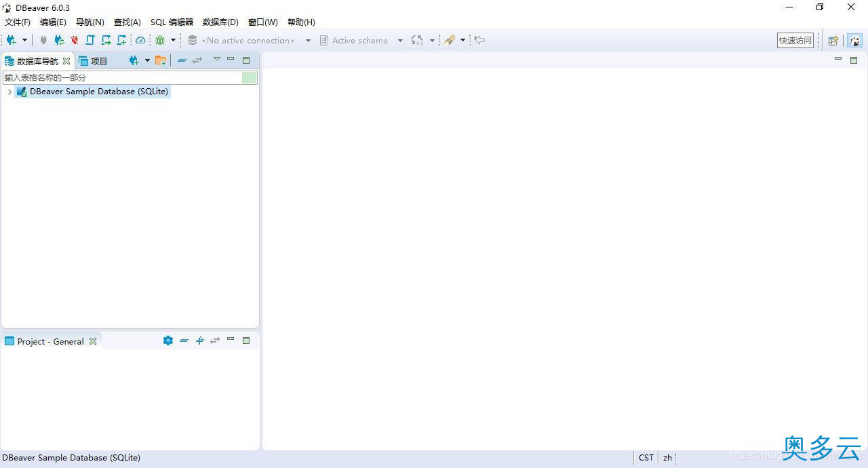Expand the DBeaver Sample Database node
This screenshot has height=468, width=868.
click(9, 92)
